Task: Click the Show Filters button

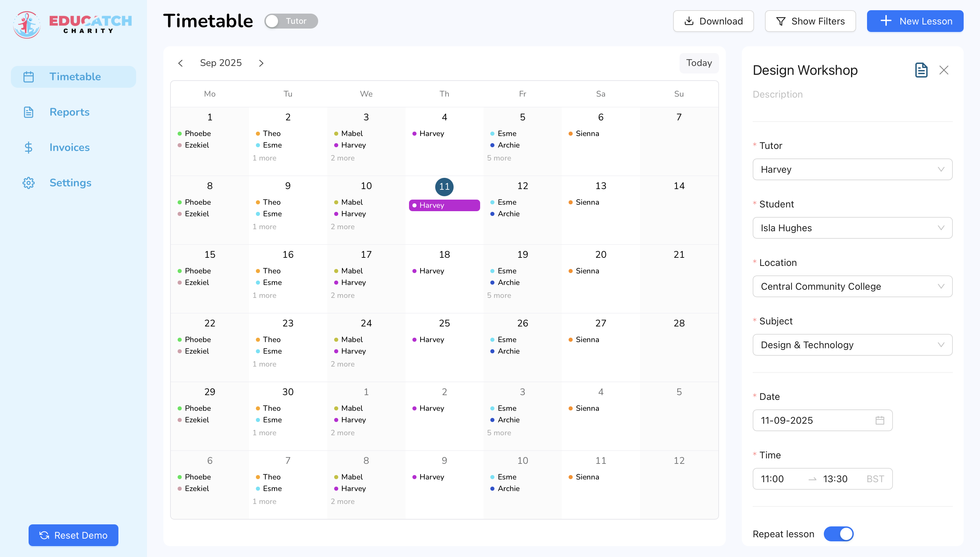Action: (810, 21)
